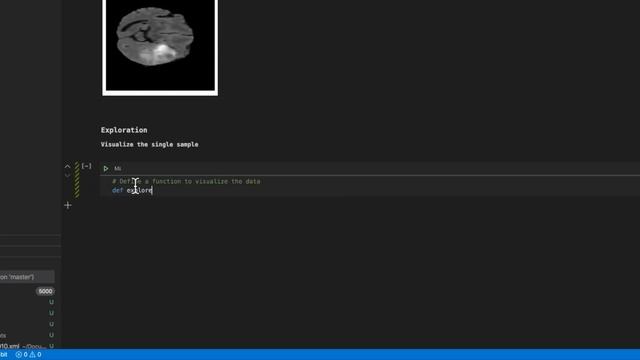This screenshot has height=360, width=640.
Task: Select the 10.xml file in changes list
Action: point(27,346)
